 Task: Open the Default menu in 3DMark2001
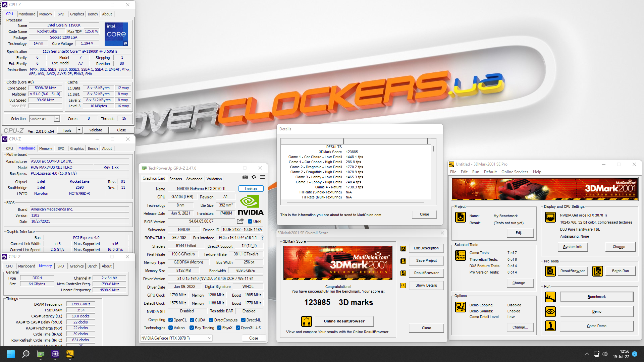point(490,172)
